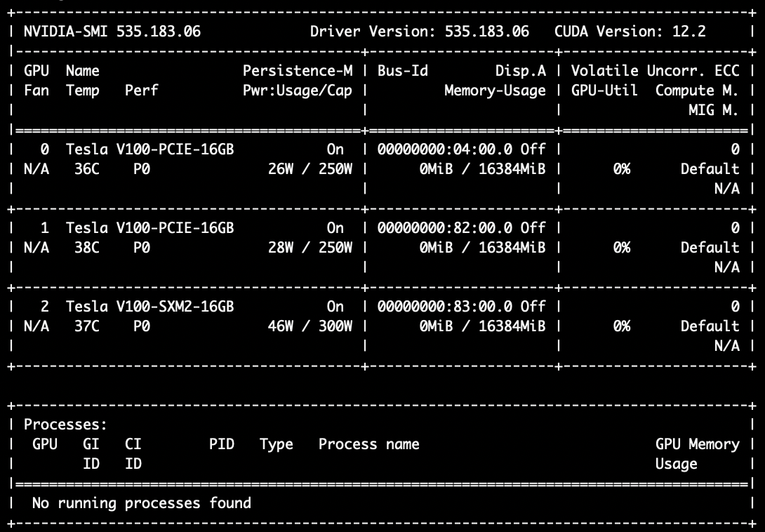
Task: Click the Type column header
Action: tap(277, 445)
